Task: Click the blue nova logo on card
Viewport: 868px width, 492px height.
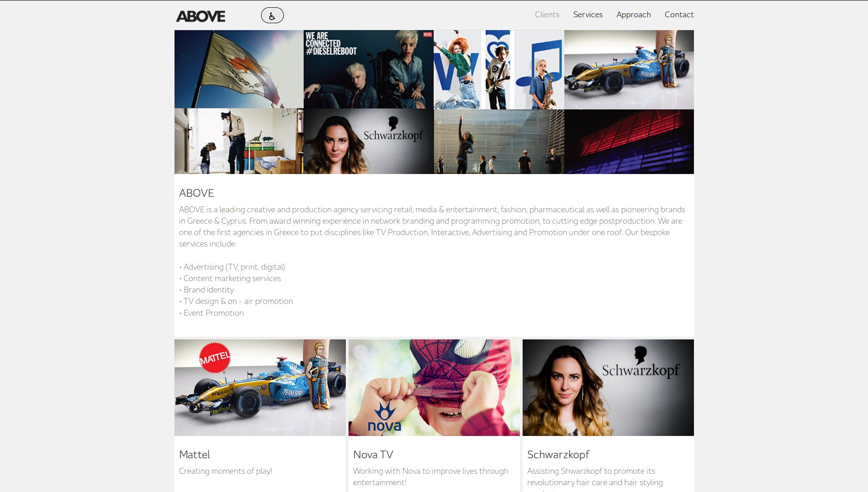Action: [384, 416]
